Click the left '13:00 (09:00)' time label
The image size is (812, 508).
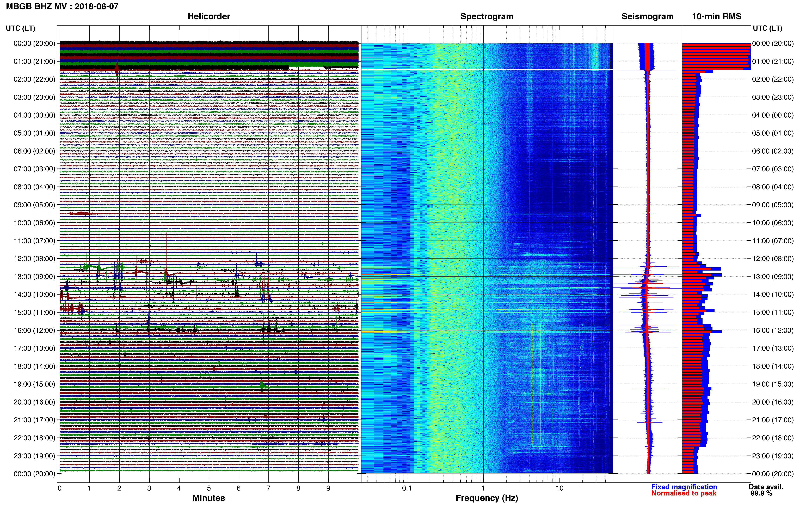[34, 277]
